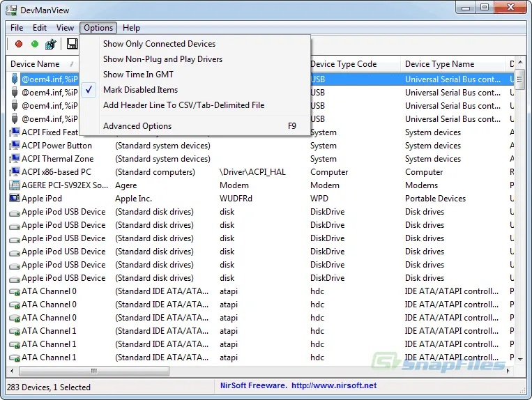532x400 pixels.
Task: Toggle Add Header Line To CSV/Tab-Delimited File
Action: click(x=195, y=105)
